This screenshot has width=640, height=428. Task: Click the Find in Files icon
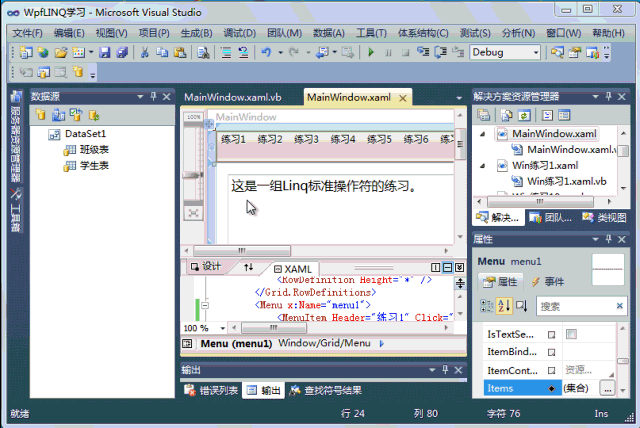[x=203, y=52]
